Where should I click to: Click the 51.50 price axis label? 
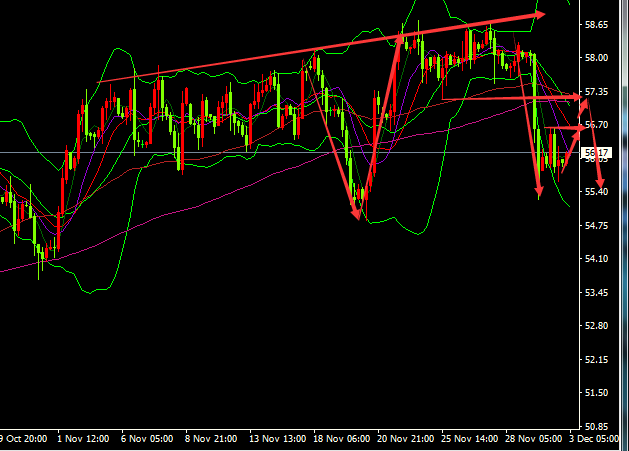[x=596, y=392]
